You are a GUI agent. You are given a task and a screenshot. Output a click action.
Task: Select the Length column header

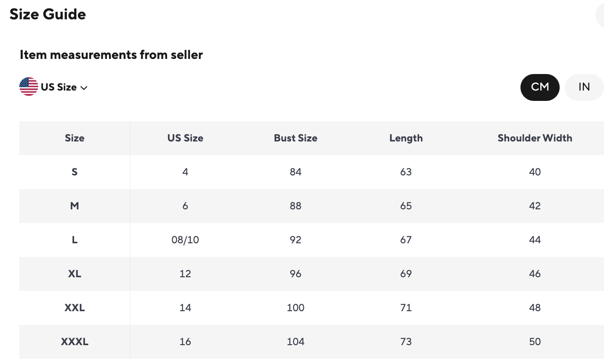pyautogui.click(x=406, y=138)
